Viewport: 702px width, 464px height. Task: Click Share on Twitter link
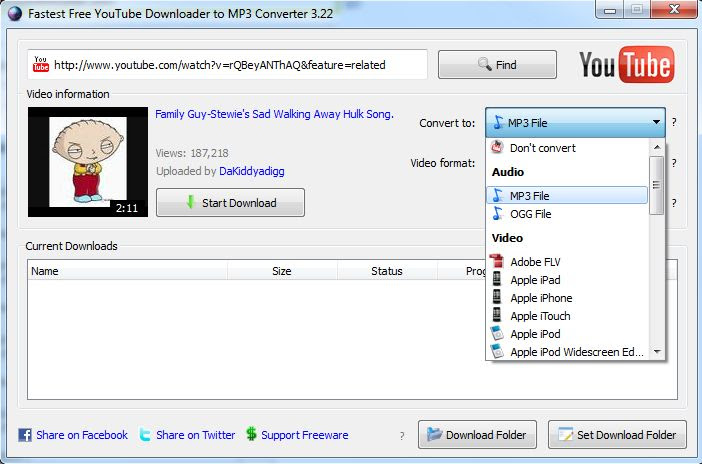pyautogui.click(x=196, y=435)
